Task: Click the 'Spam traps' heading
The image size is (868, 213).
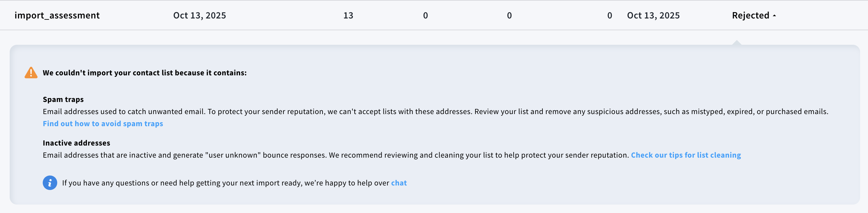Action: point(63,100)
